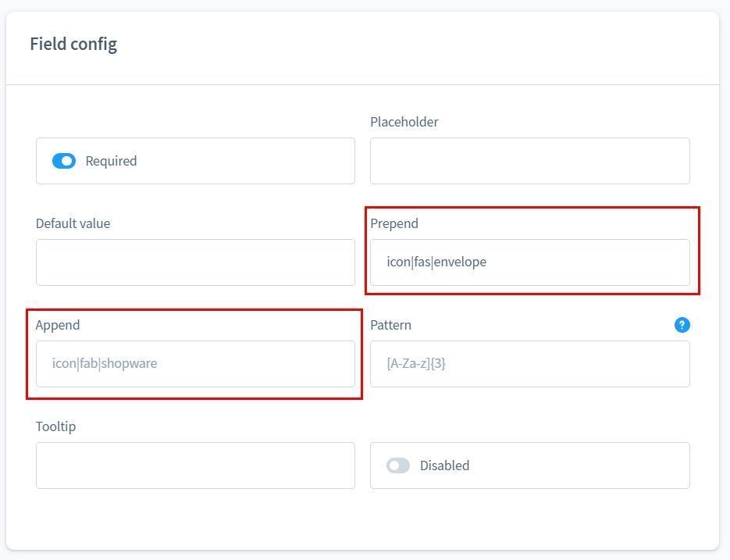Click the "Placeholder" field label

(x=404, y=122)
